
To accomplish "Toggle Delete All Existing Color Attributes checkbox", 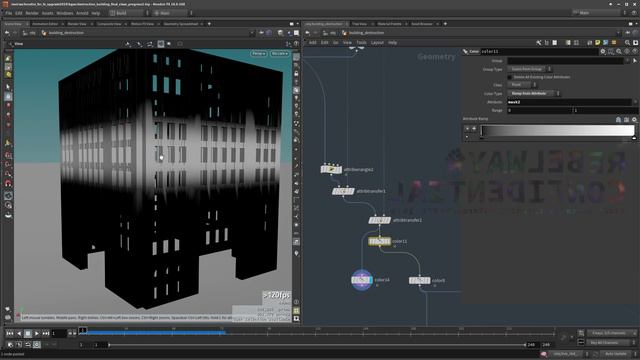I will [509, 77].
